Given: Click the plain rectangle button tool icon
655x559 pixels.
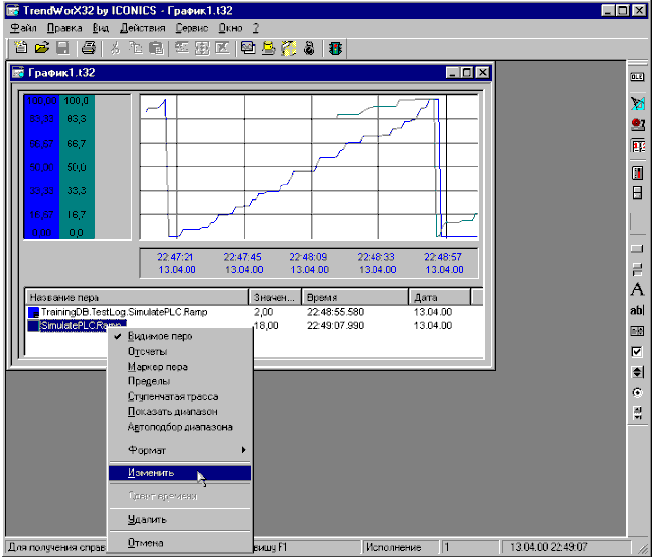Looking at the screenshot, I should pos(637,249).
